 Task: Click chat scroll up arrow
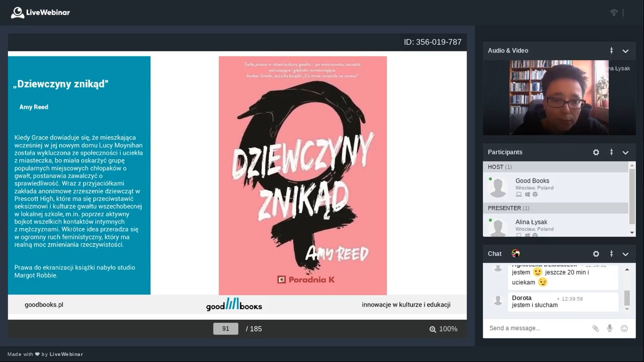[627, 269]
